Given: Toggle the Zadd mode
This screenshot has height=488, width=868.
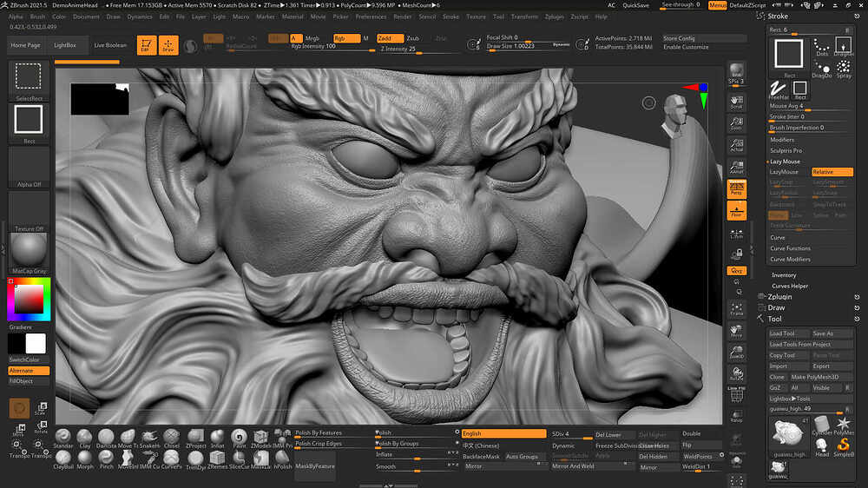Looking at the screenshot, I should [390, 38].
